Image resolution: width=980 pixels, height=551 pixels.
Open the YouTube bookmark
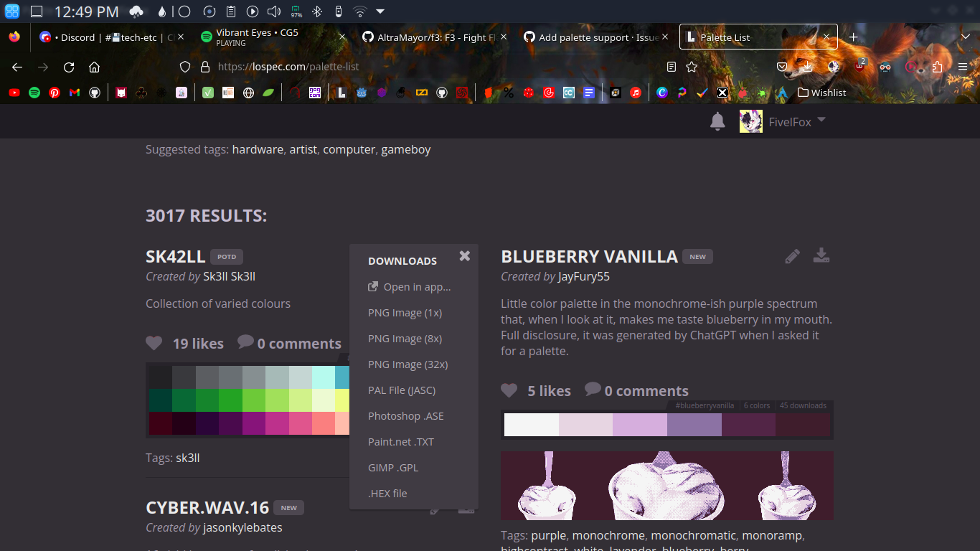[14, 93]
